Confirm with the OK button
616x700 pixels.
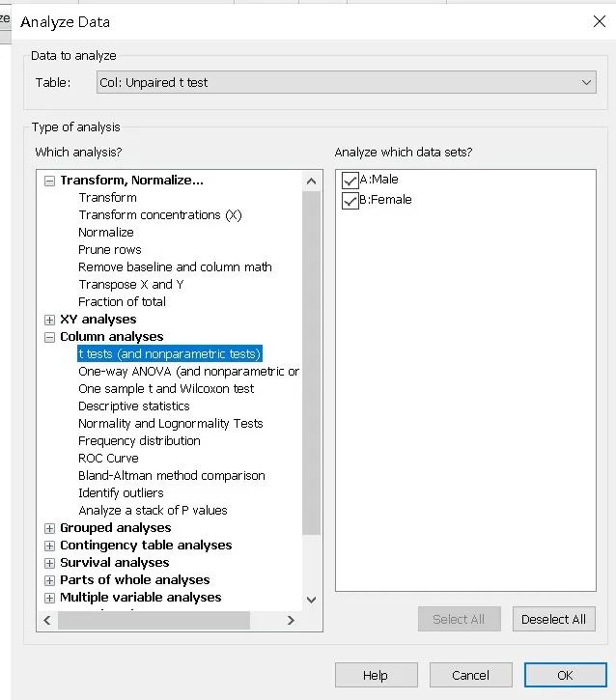pyautogui.click(x=565, y=675)
